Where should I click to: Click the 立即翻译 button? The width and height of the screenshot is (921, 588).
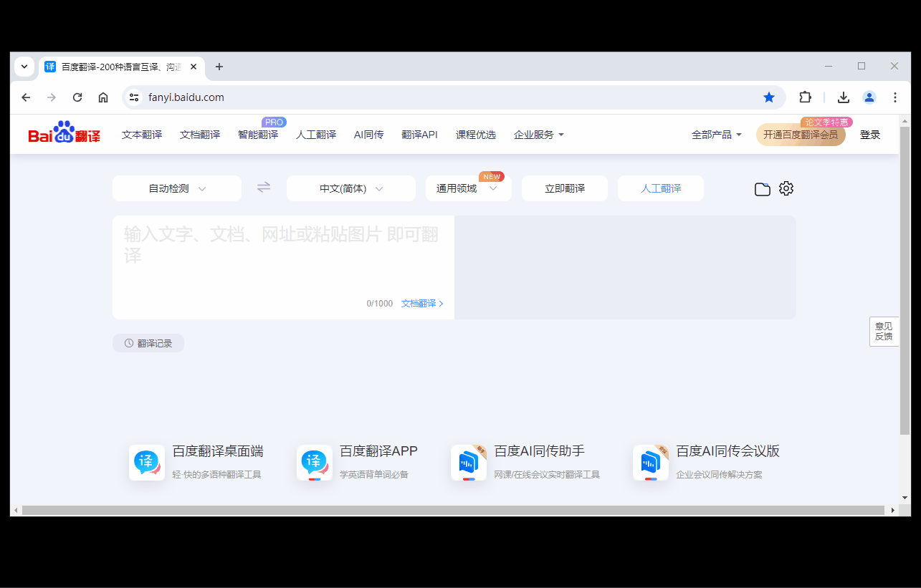(565, 188)
